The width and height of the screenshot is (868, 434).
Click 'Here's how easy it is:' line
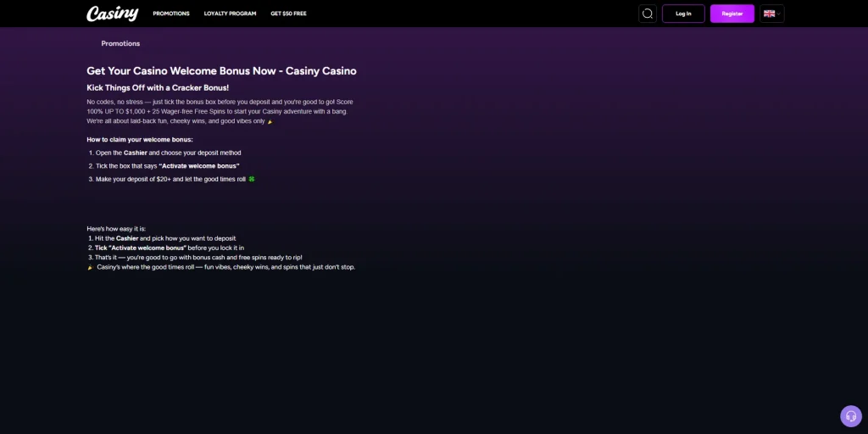(x=116, y=229)
